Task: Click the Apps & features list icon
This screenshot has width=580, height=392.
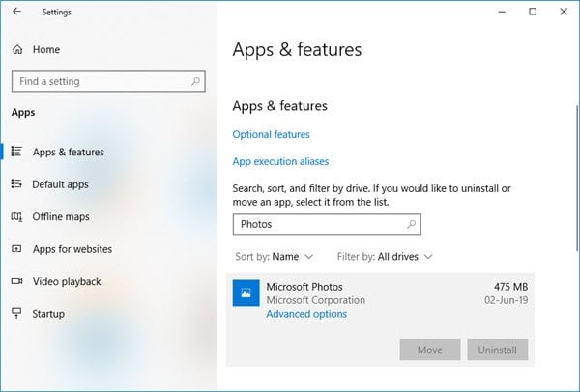Action: pos(16,152)
